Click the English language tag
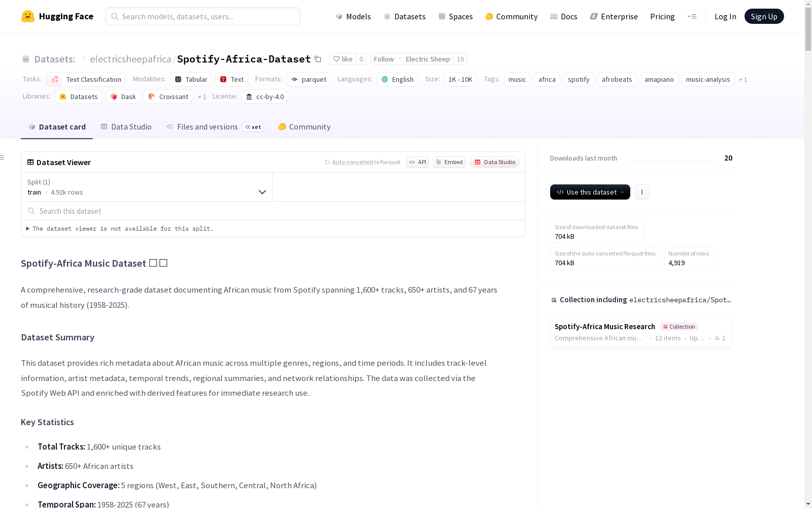Screen dimensions: 812x508 coord(397,79)
